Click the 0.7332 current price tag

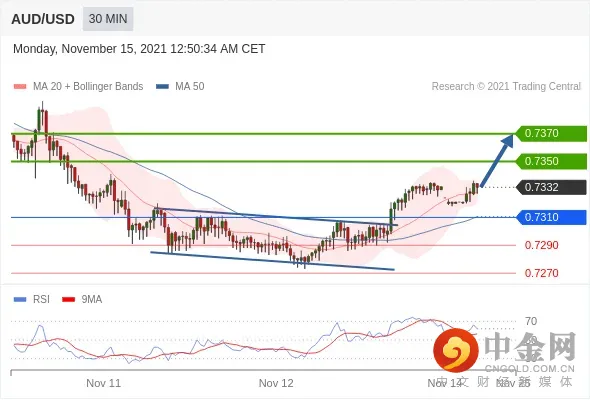(x=550, y=187)
